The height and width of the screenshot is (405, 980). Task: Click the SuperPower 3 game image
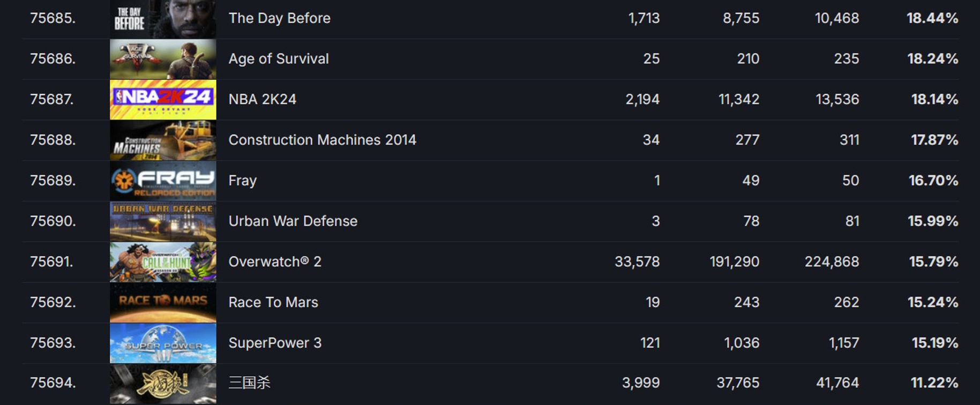(x=163, y=343)
